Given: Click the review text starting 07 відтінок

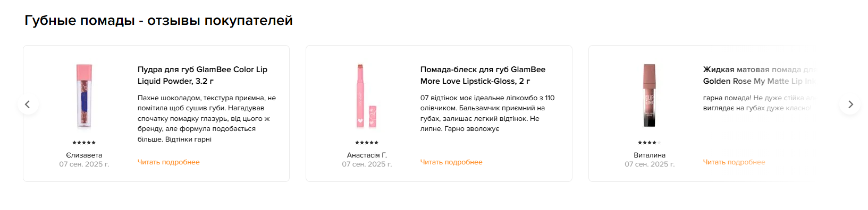Looking at the screenshot, I should pyautogui.click(x=487, y=113).
